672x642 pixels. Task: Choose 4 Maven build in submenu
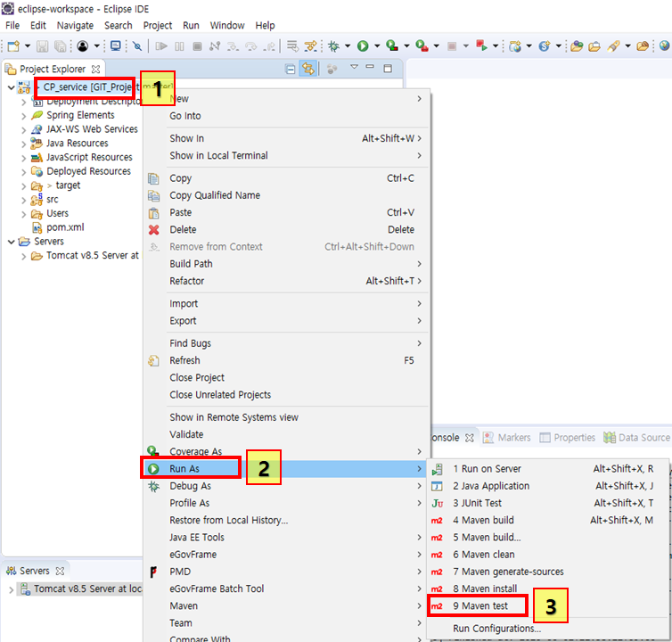click(x=548, y=520)
